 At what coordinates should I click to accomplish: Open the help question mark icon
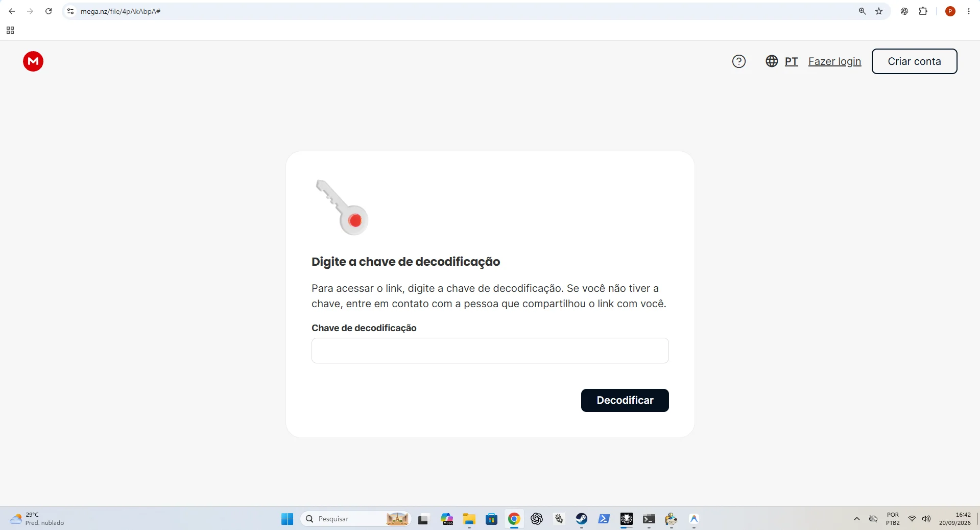coord(739,61)
